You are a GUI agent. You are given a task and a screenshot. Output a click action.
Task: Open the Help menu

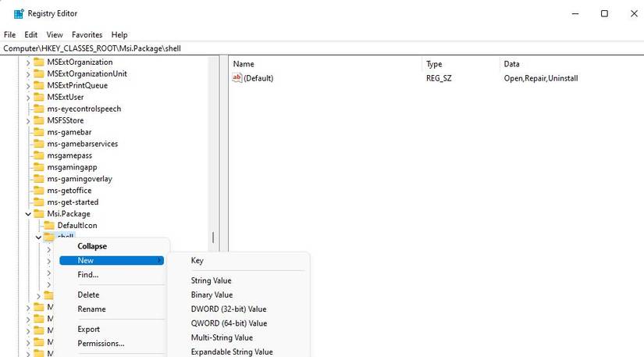point(119,35)
